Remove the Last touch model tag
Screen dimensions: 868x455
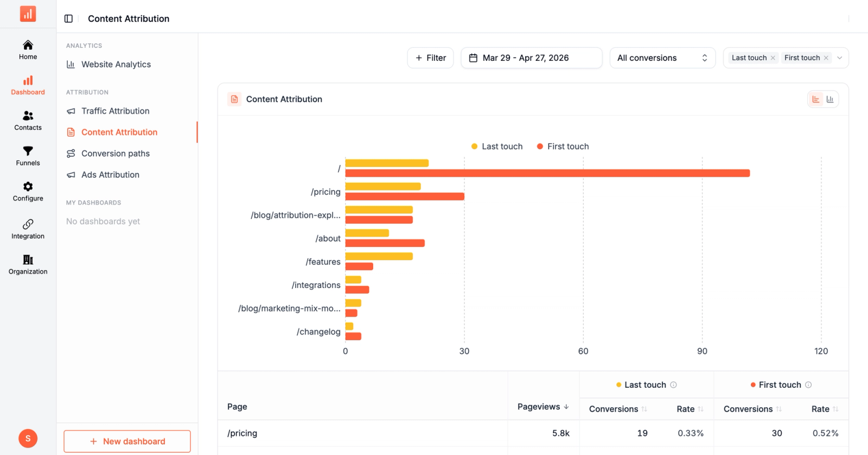[773, 58]
